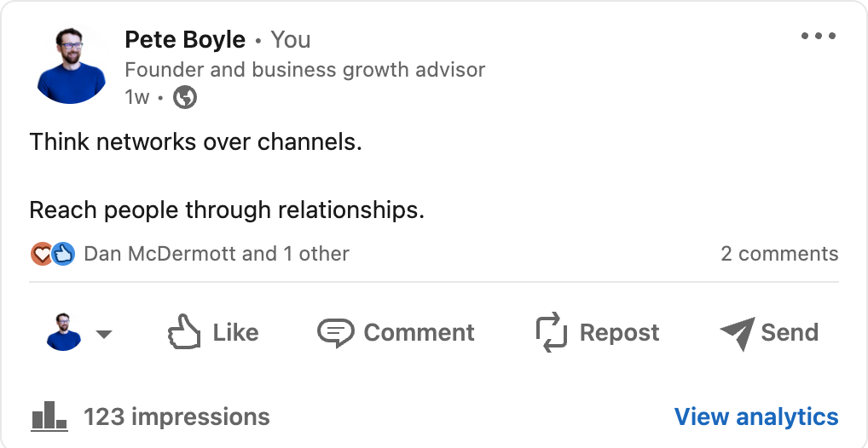Screen dimensions: 868x448
Task: Show the 2 comments on the post
Action: click(779, 254)
